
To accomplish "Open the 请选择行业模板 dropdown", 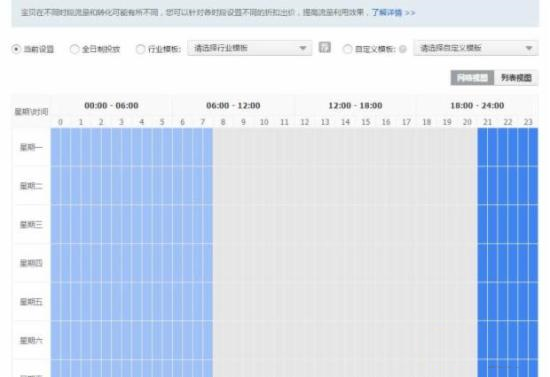I will pyautogui.click(x=249, y=48).
